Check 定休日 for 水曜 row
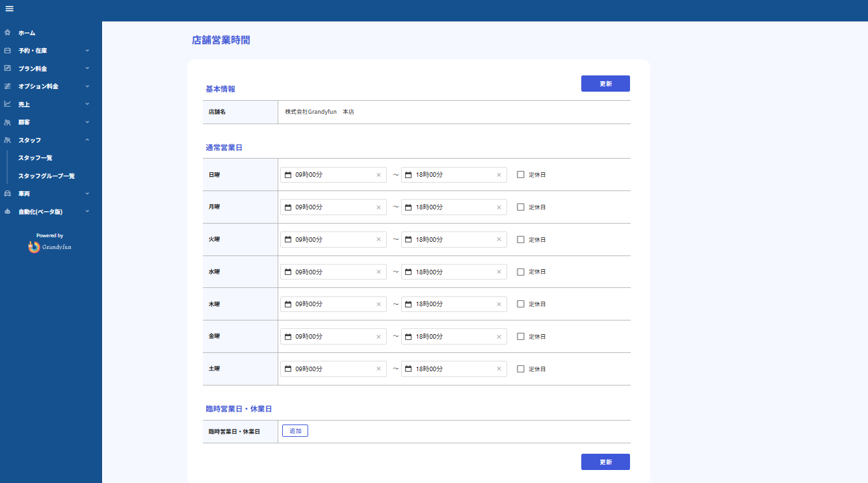 519,271
